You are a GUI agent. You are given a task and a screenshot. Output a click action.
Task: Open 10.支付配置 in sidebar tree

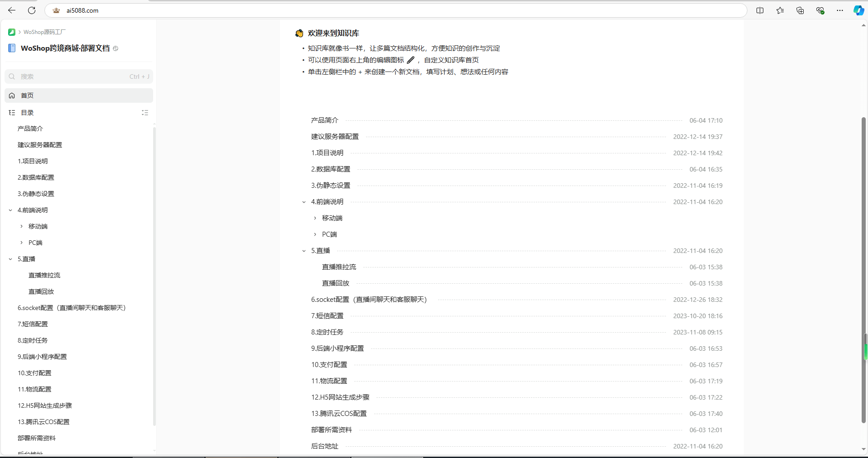34,373
